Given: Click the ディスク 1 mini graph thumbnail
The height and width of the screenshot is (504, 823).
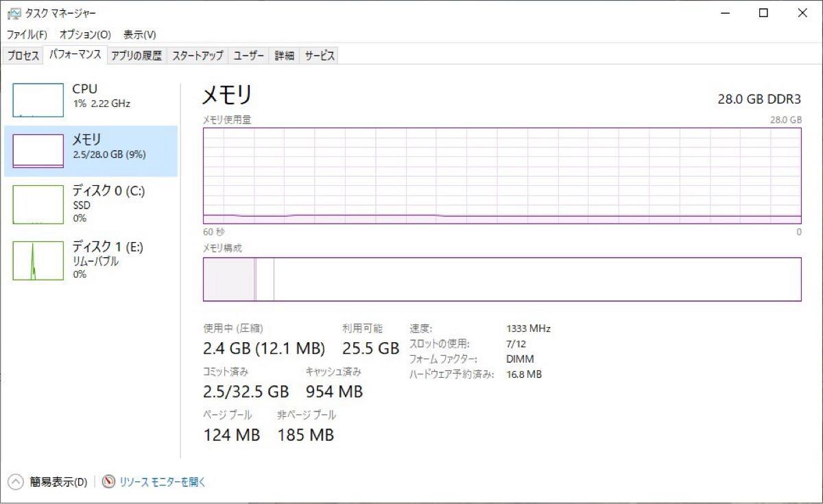Looking at the screenshot, I should pyautogui.click(x=38, y=261).
